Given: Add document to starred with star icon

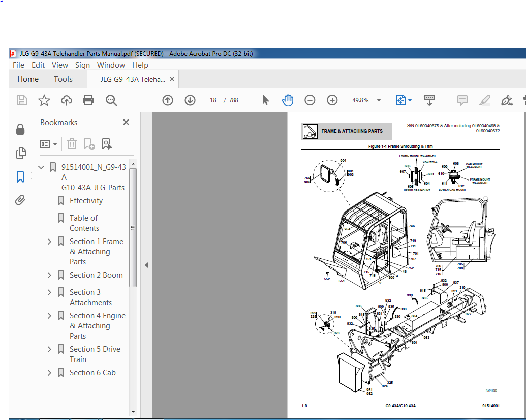Looking at the screenshot, I should pyautogui.click(x=44, y=100).
